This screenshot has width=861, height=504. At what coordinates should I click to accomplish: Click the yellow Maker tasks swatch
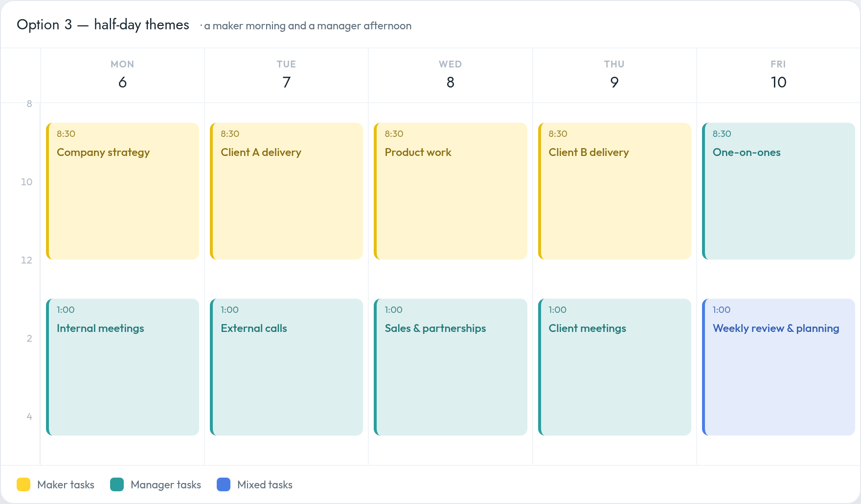coord(23,484)
